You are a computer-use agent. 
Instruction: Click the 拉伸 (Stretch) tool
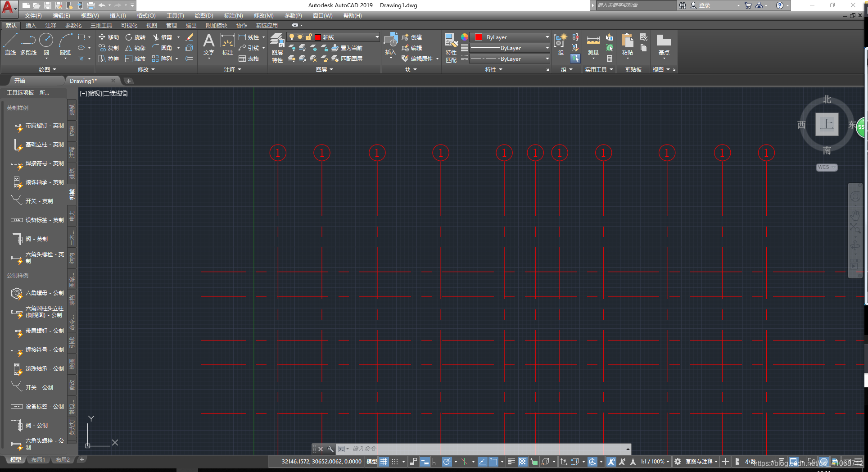pyautogui.click(x=108, y=59)
